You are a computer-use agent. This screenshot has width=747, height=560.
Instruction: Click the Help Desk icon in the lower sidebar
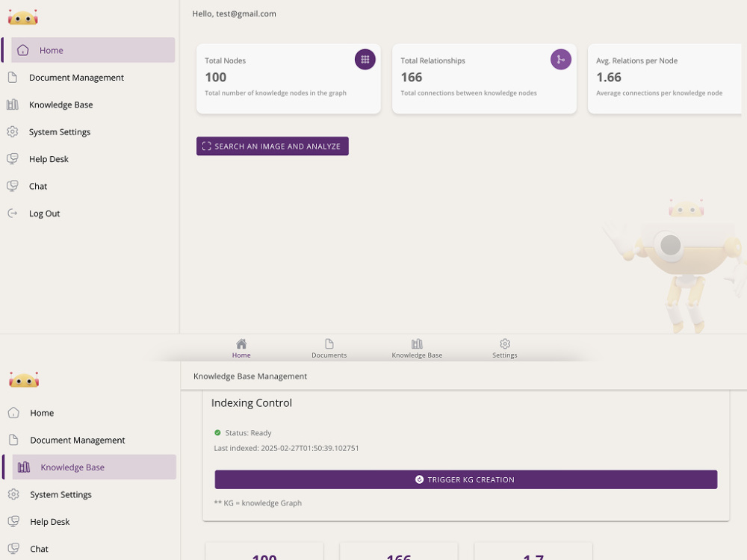[13, 521]
